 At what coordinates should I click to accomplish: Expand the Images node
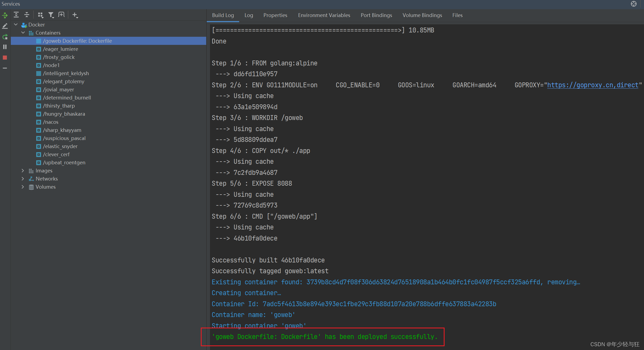point(23,171)
